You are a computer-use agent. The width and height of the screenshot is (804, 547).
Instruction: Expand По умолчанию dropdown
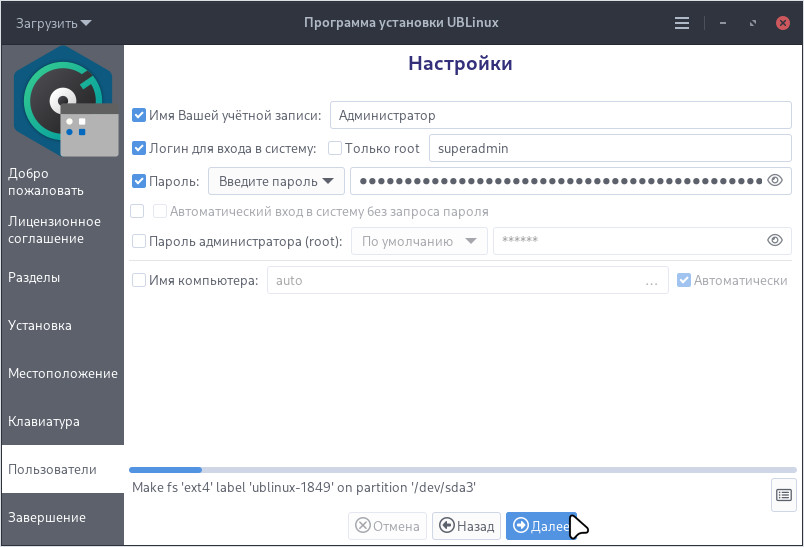click(419, 241)
